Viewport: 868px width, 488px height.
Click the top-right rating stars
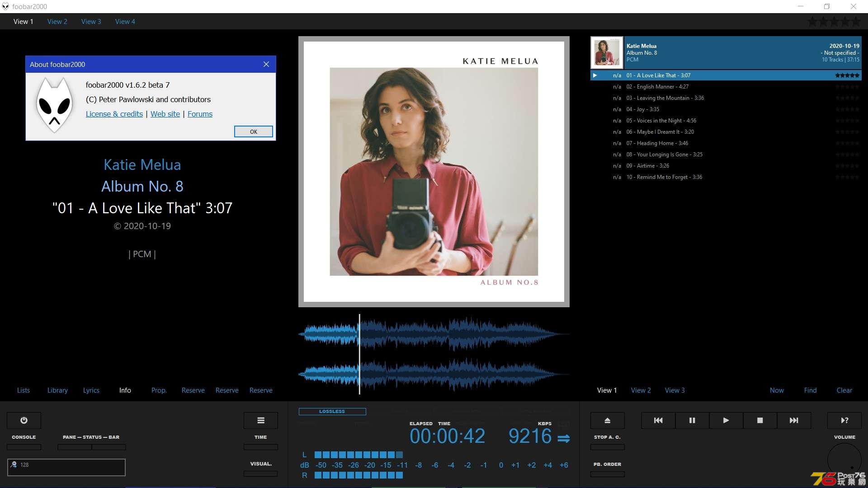click(835, 21)
